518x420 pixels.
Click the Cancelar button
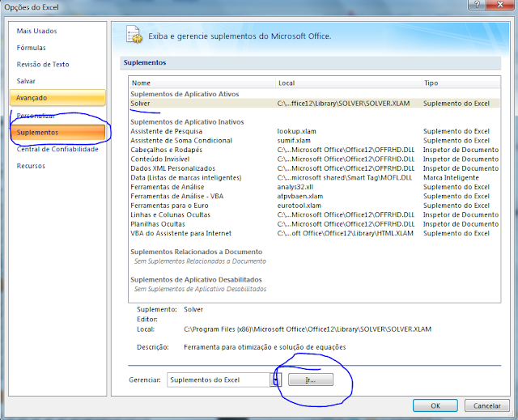tap(486, 405)
